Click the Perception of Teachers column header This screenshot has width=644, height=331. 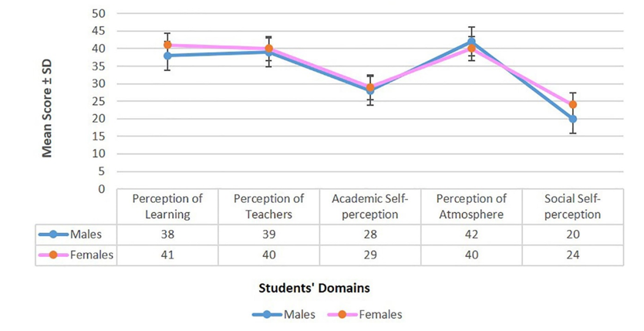tap(268, 207)
